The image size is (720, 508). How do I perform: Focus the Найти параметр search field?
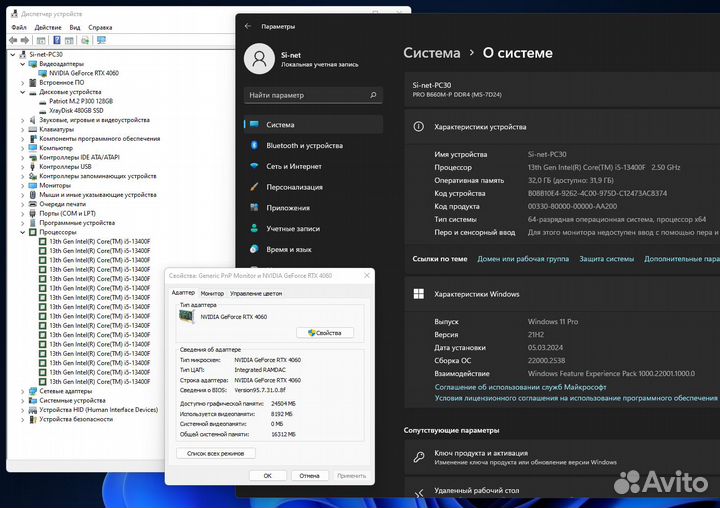[313, 95]
